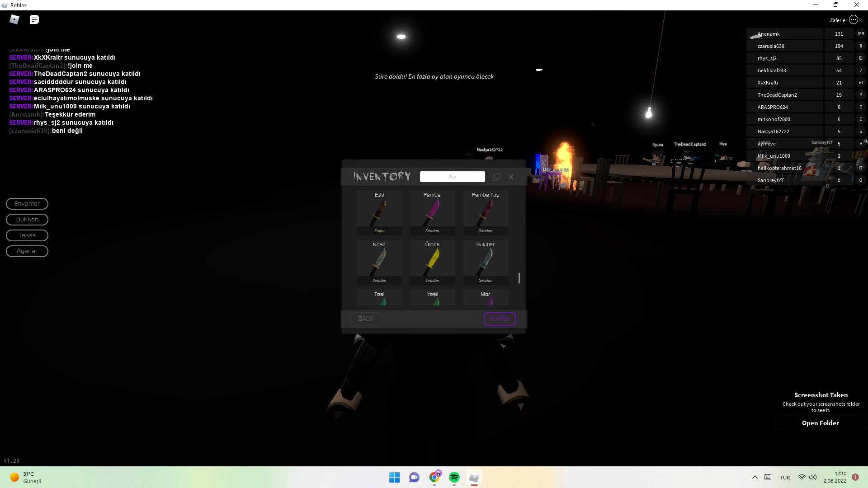Open the leaderboard options ellipsis icon
868x488 pixels.
pyautogui.click(x=854, y=19)
